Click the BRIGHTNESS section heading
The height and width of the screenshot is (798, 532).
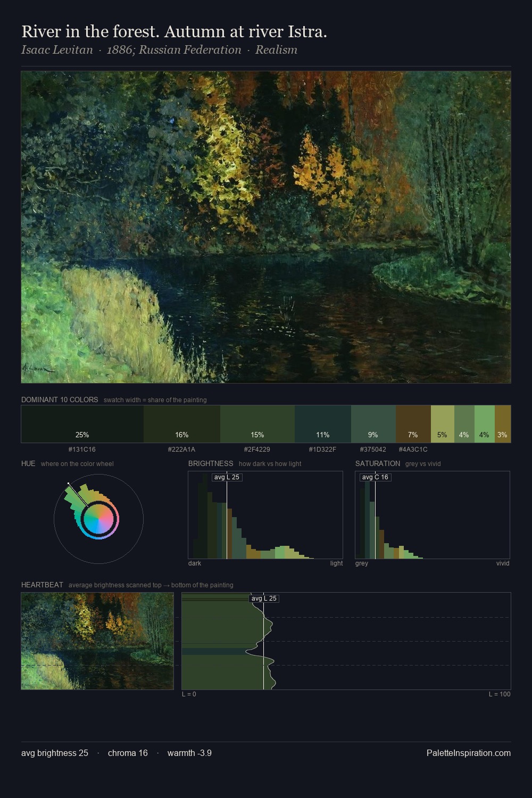click(x=211, y=463)
